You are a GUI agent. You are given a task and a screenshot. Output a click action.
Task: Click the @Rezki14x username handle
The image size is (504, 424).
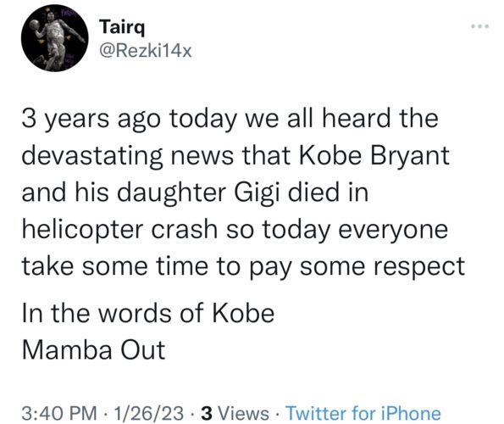coord(146,51)
